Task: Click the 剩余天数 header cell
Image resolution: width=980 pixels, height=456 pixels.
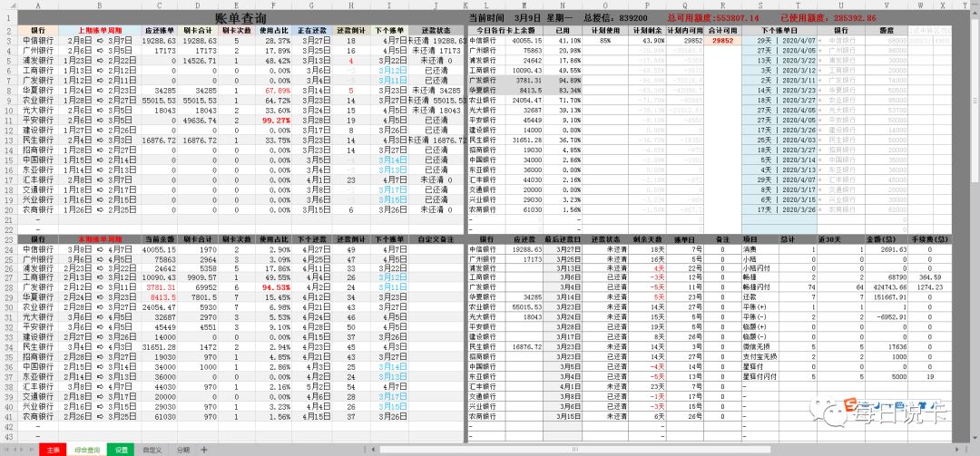Action: [647, 239]
